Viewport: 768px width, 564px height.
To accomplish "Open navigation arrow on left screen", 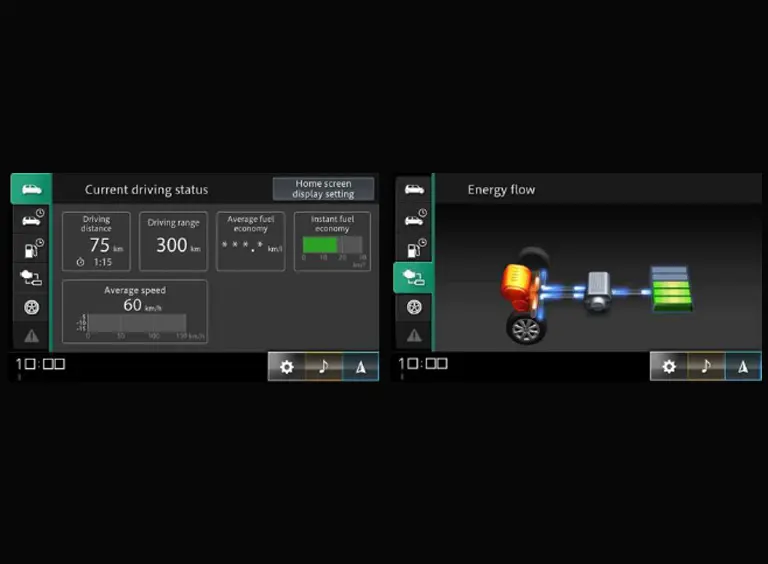I will coord(360,366).
